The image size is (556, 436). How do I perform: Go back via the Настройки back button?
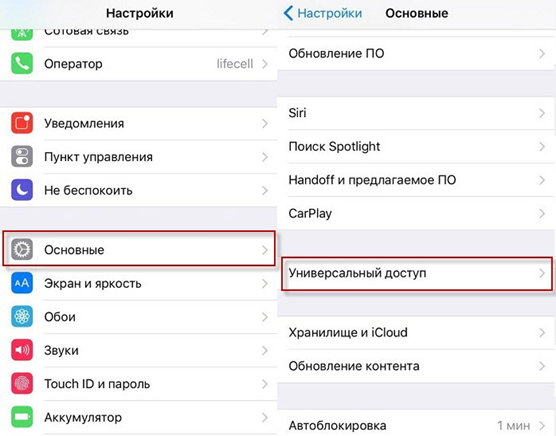click(x=323, y=13)
